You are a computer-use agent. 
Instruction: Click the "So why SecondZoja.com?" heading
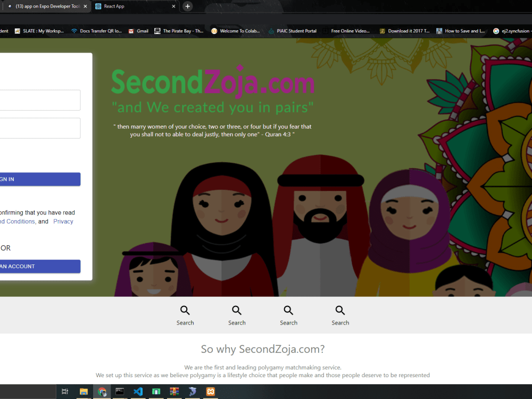click(263, 349)
